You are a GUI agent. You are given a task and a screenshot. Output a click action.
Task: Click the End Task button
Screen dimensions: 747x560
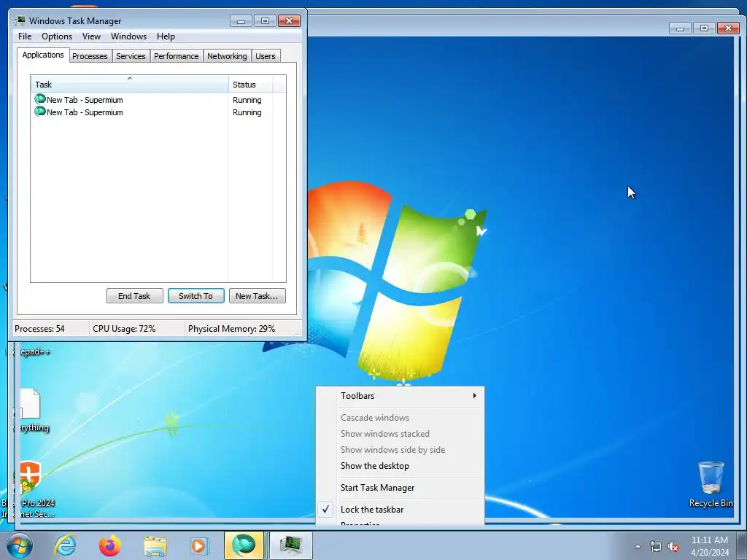[135, 296]
